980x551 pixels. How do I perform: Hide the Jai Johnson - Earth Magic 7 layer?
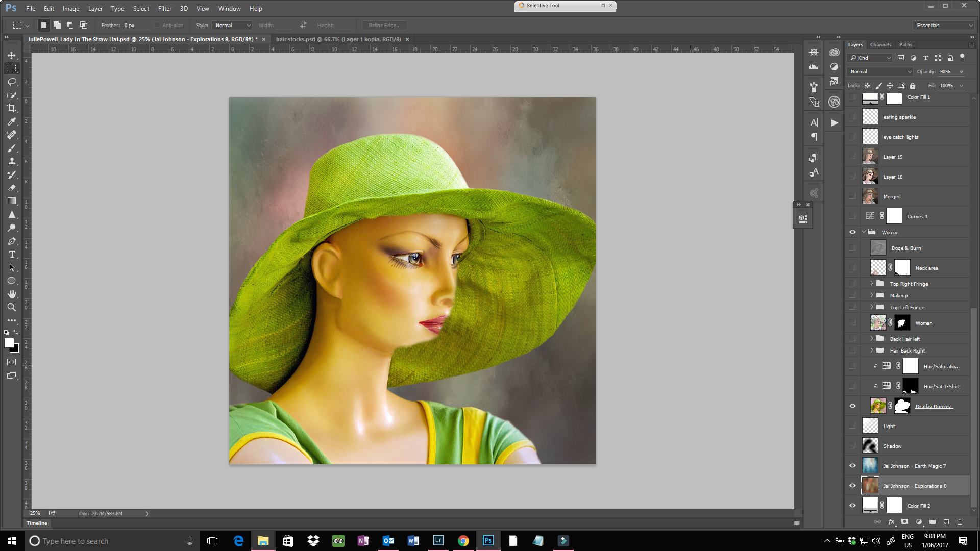[852, 466]
